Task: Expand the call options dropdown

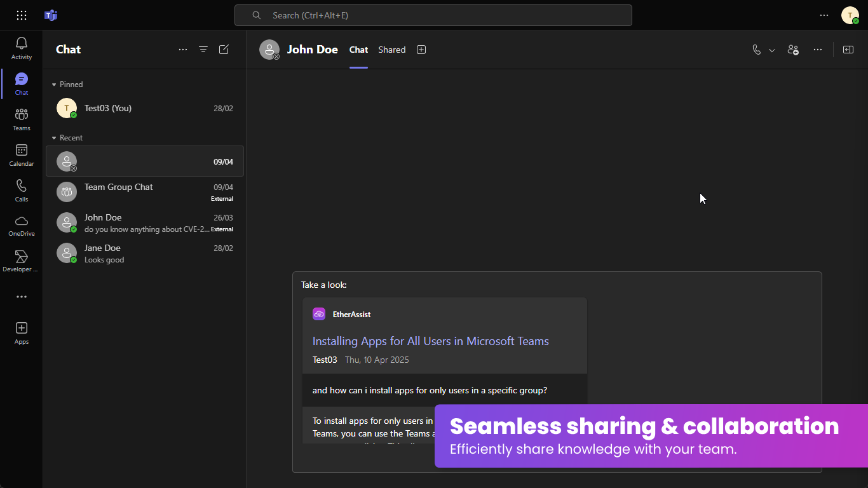Action: [772, 50]
